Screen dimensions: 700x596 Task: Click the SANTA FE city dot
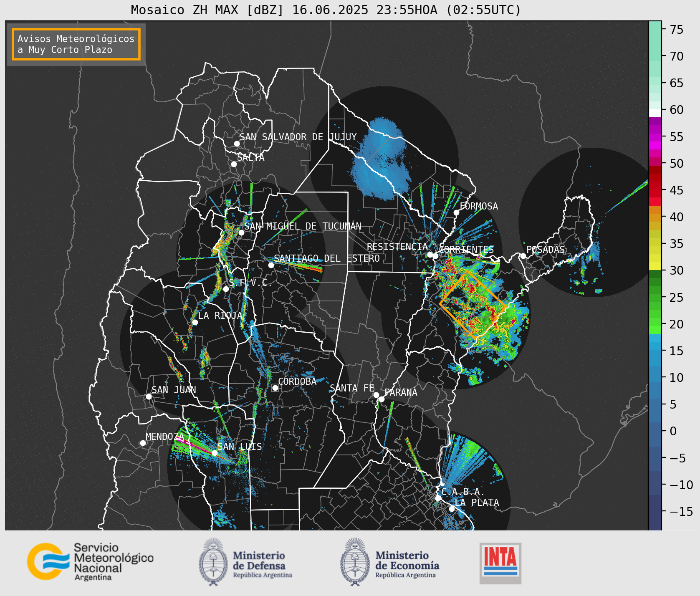(x=376, y=395)
